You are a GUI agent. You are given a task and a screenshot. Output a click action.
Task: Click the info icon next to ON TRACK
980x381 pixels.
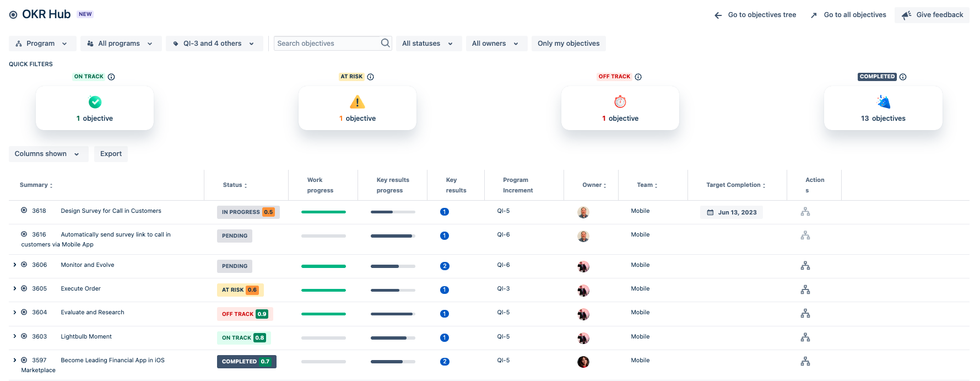(111, 77)
